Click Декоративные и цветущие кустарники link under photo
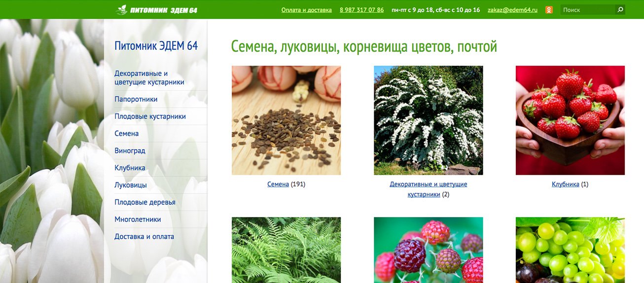 tap(428, 189)
